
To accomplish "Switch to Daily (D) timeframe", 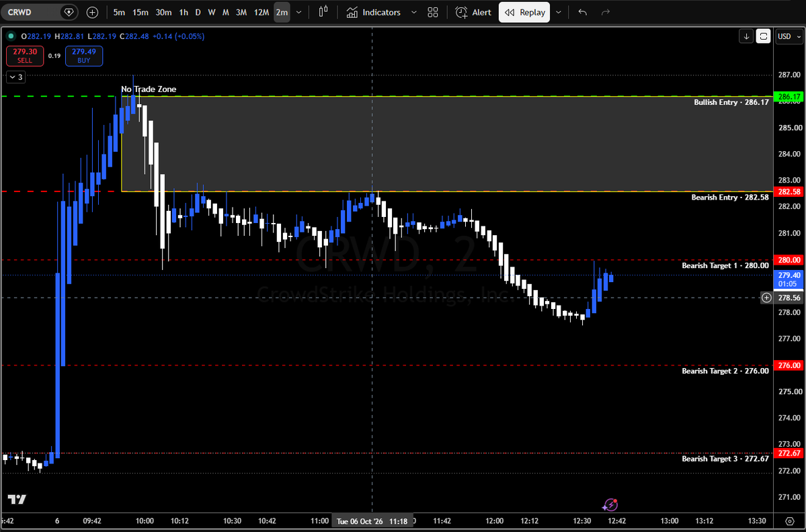I will pos(198,12).
